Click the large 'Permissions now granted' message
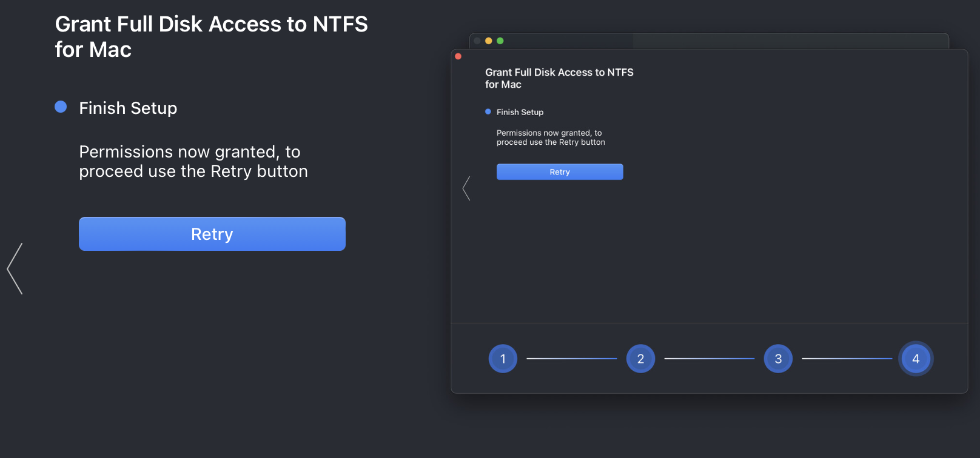This screenshot has height=458, width=980. [193, 161]
